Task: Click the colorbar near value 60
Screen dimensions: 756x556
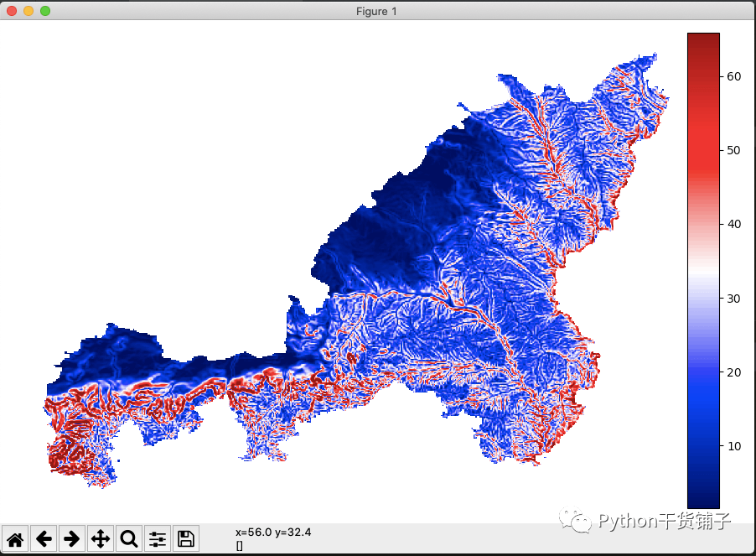Action: click(702, 75)
